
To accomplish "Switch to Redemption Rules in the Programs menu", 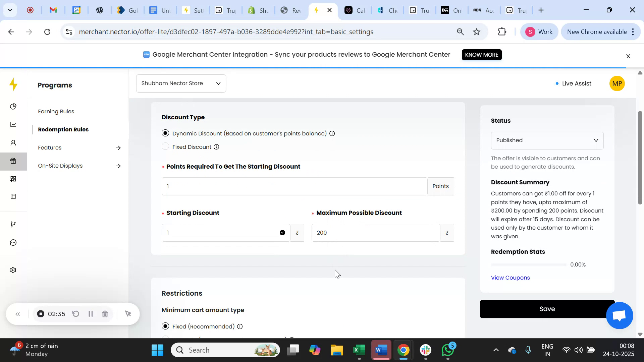I will [x=63, y=129].
